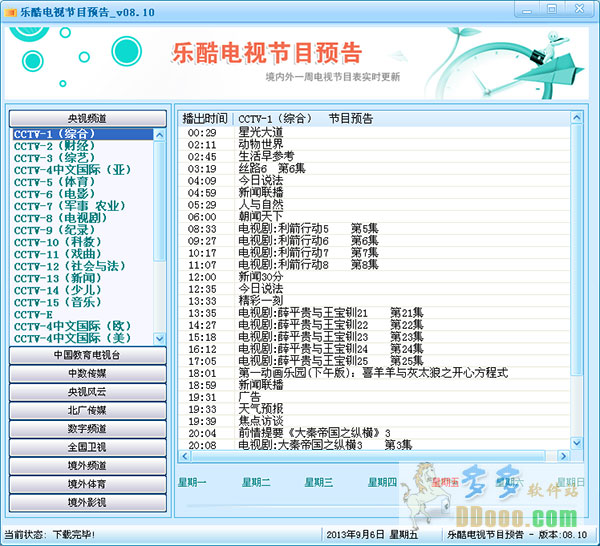Switch to 星期一 schedule

(x=192, y=482)
